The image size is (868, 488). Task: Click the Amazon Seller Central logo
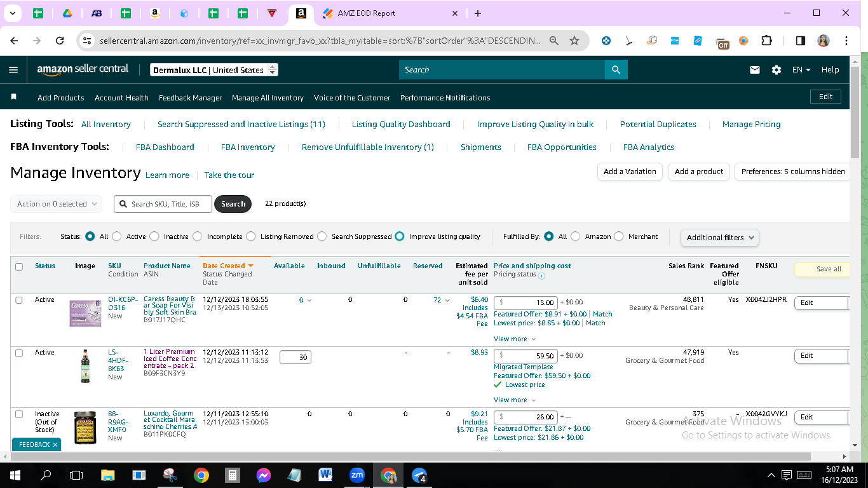(x=83, y=69)
